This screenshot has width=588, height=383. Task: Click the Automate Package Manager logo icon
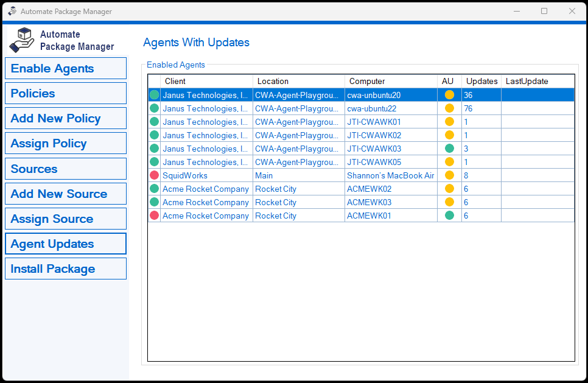point(22,40)
